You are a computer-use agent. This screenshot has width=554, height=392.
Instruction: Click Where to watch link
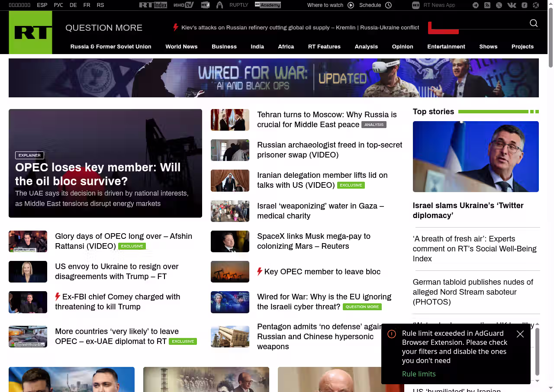click(330, 5)
